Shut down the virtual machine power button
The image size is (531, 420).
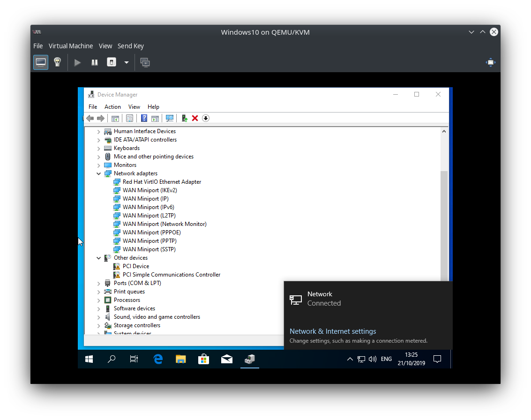click(x=112, y=62)
